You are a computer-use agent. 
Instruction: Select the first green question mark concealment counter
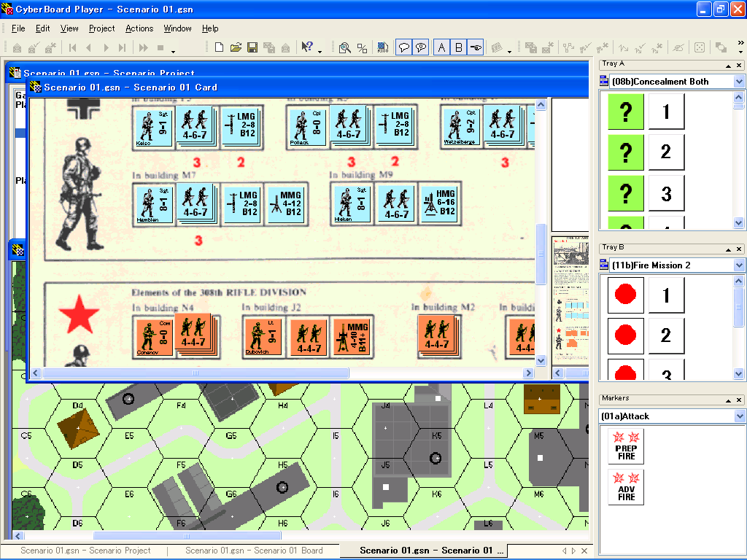point(626,112)
